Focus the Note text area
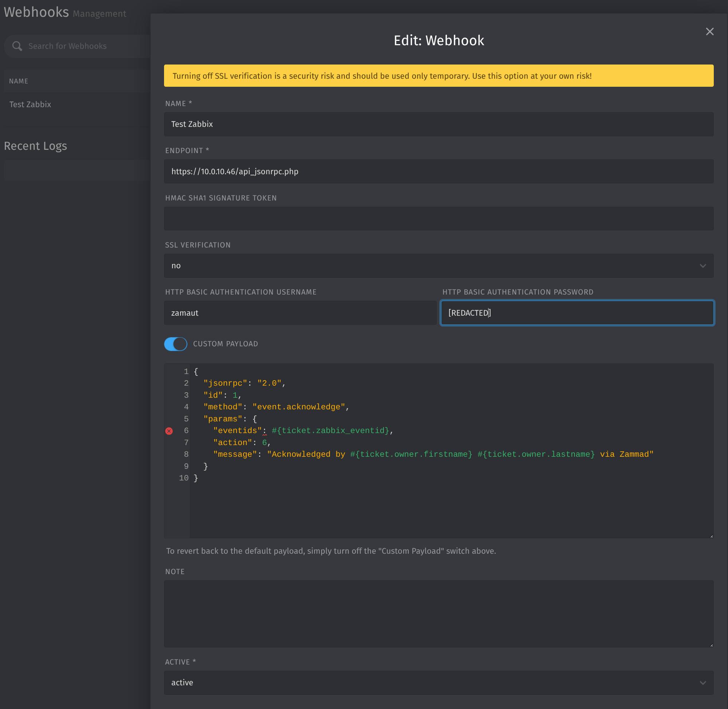This screenshot has height=709, width=728. pos(438,613)
